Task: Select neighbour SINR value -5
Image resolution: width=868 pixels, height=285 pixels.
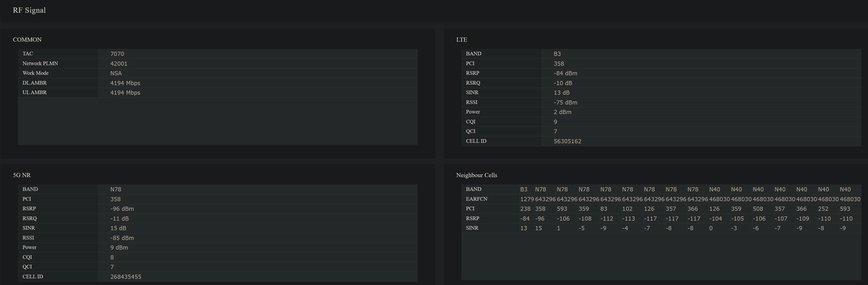Action: pos(582,228)
